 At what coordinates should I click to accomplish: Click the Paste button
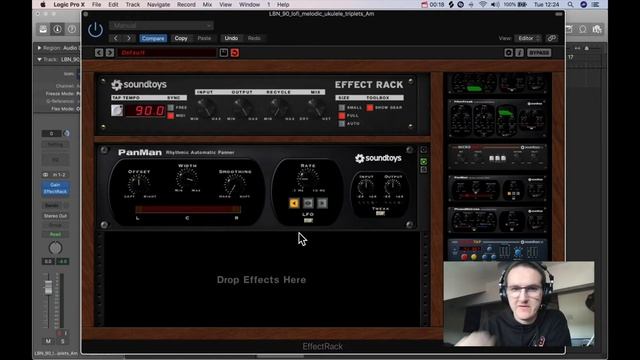click(204, 38)
